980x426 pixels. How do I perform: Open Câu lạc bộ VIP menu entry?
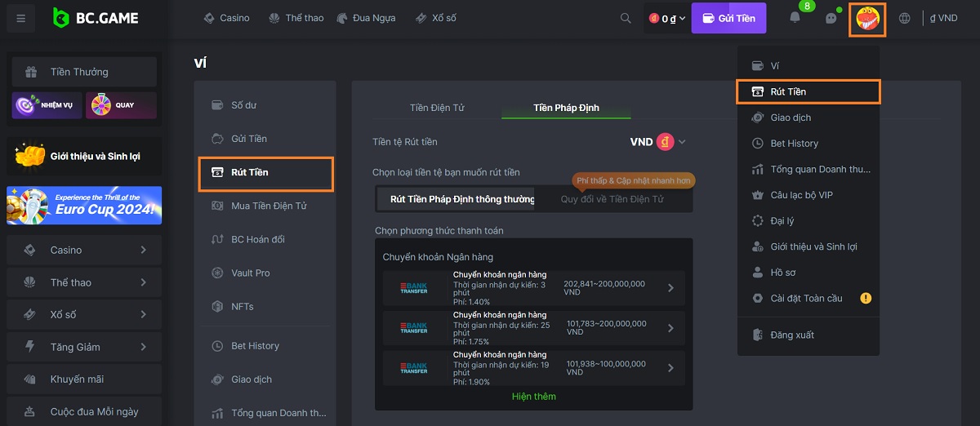[x=808, y=195]
